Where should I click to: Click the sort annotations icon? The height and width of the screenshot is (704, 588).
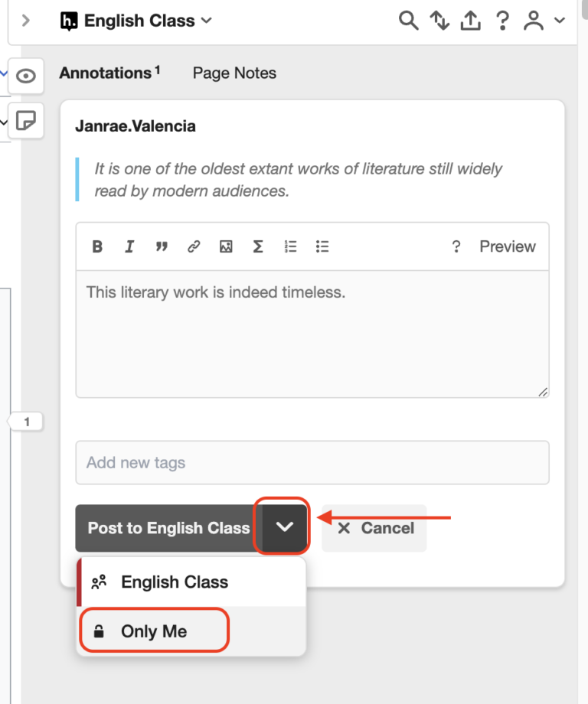click(439, 21)
